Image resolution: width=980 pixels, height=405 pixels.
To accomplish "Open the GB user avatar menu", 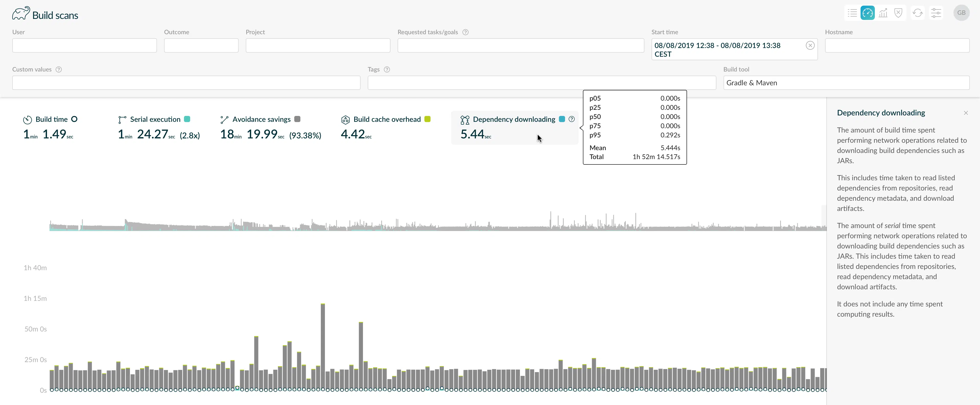I will pos(961,13).
